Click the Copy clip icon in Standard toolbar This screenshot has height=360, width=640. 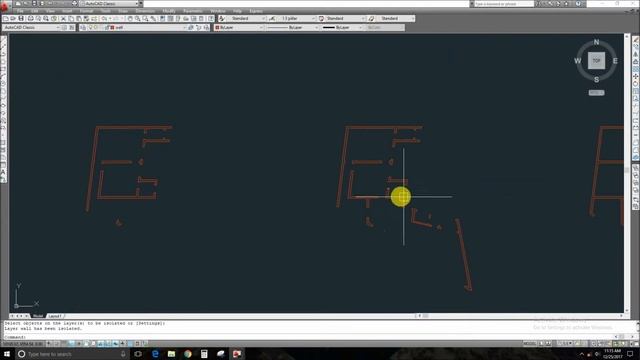tap(71, 18)
